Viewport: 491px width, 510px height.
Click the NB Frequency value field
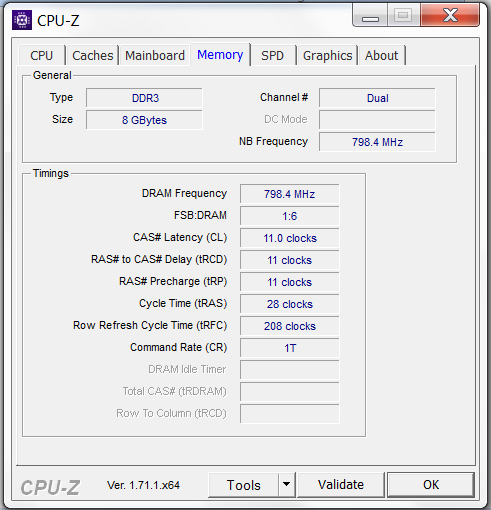point(377,142)
